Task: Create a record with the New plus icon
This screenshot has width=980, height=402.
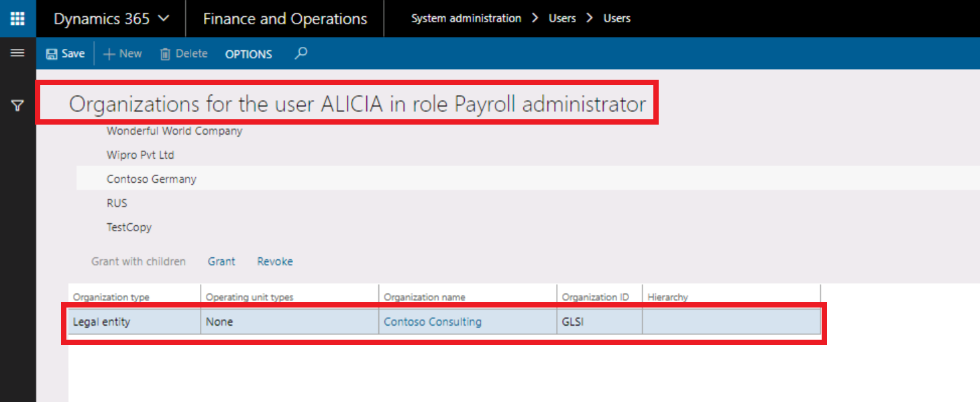Action: 122,53
